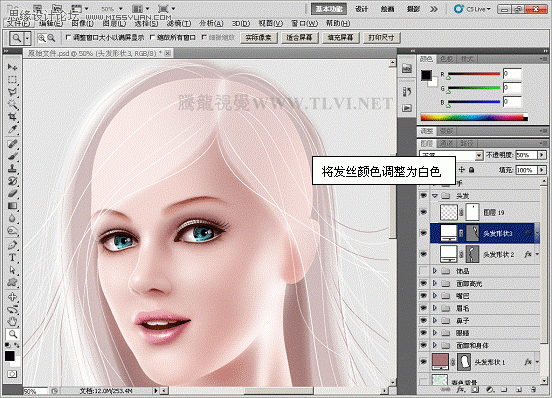Select the Brush tool
552x398 pixels.
click(12, 156)
